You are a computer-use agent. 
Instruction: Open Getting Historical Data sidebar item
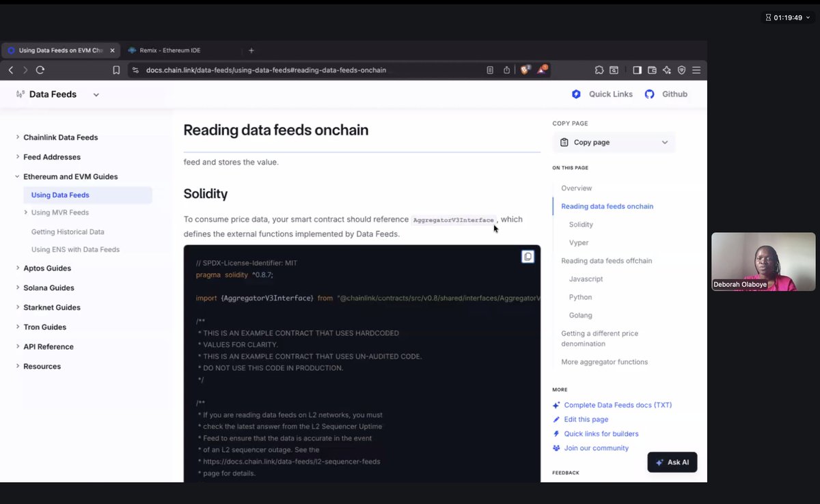(x=68, y=232)
